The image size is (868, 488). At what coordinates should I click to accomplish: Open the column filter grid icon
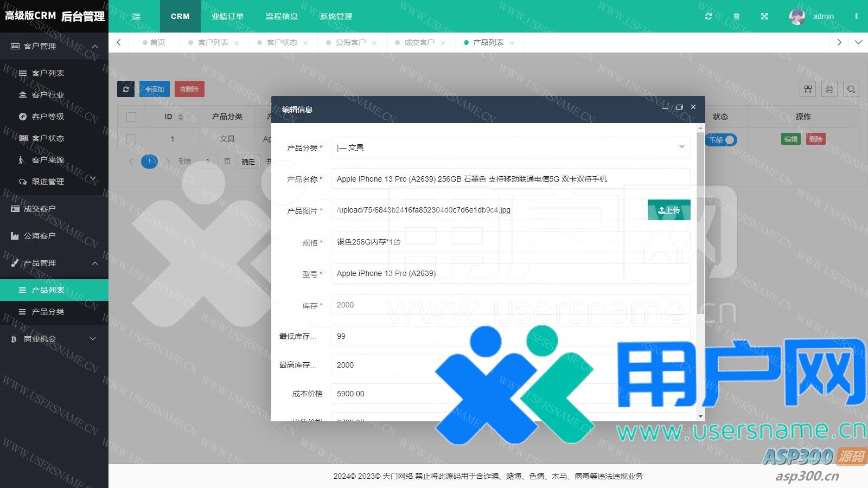[x=808, y=89]
